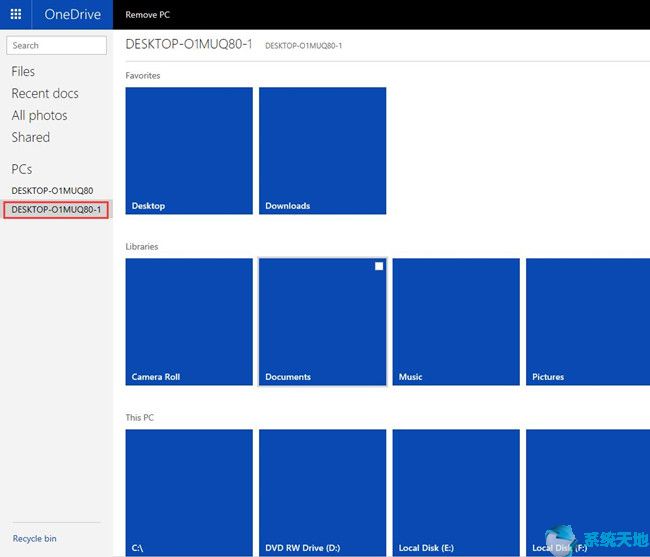Focus the Search input field
The image size is (650, 557).
(56, 45)
